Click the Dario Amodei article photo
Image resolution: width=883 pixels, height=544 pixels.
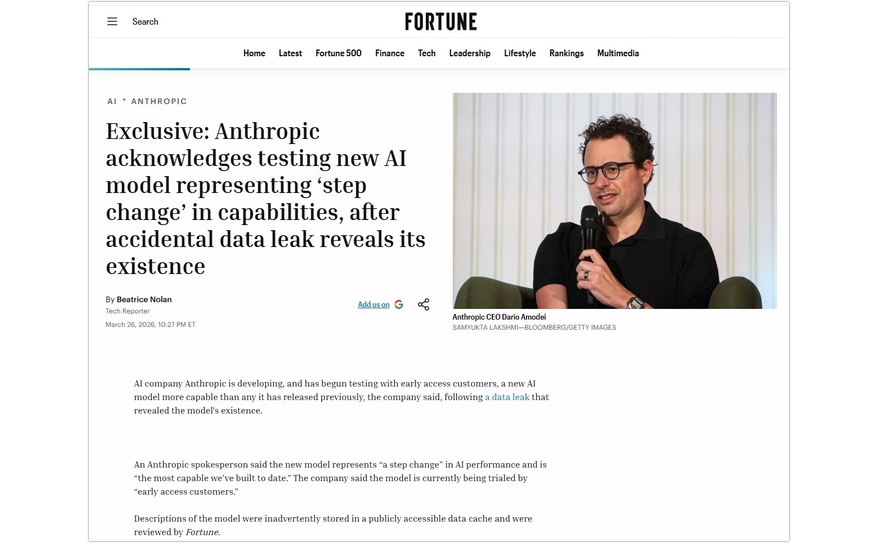pos(614,200)
